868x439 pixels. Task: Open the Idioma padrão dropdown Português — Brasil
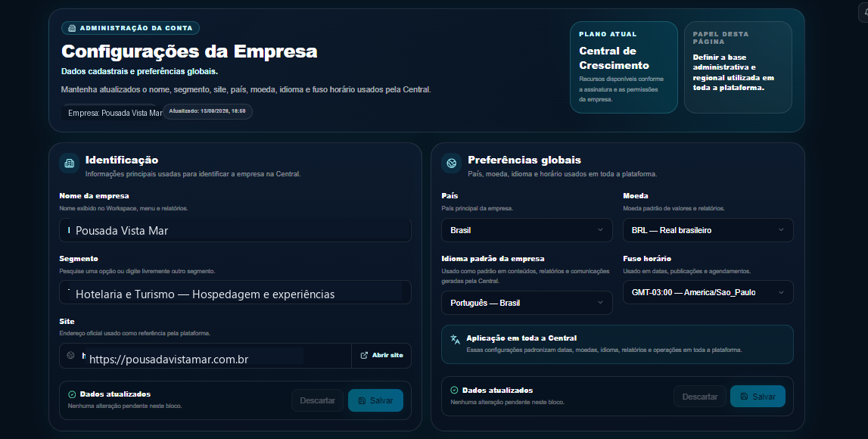click(x=527, y=303)
